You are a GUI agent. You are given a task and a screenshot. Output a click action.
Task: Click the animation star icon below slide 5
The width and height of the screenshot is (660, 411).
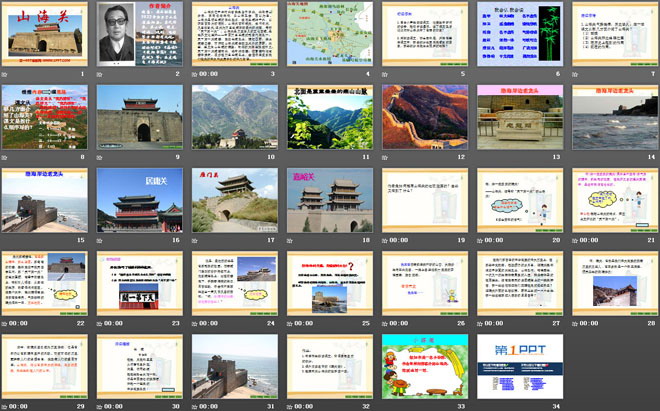point(384,74)
